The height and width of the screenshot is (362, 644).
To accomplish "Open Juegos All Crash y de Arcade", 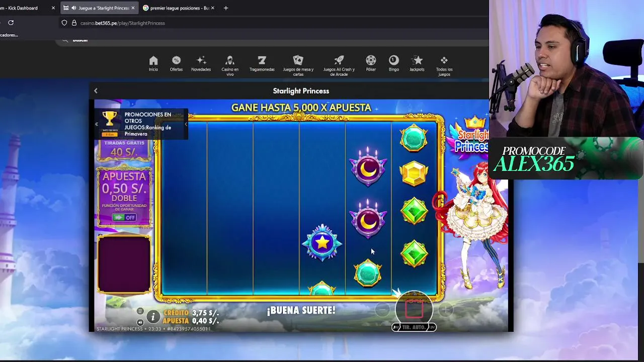I will click(339, 66).
